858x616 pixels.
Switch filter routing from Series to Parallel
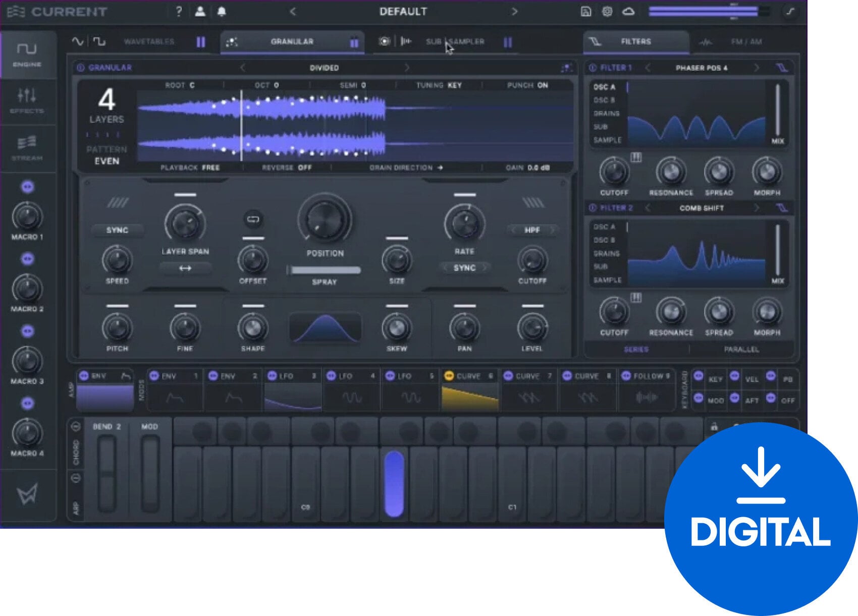741,349
